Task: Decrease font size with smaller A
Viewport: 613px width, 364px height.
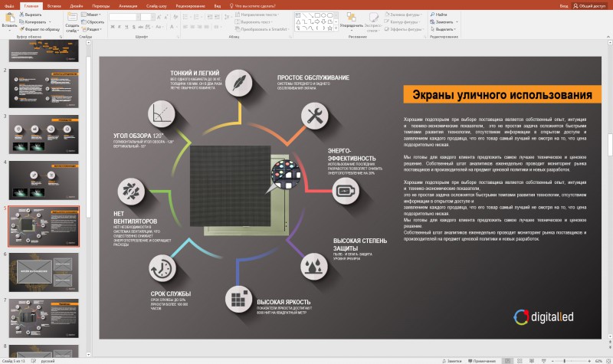Action: pyautogui.click(x=166, y=17)
